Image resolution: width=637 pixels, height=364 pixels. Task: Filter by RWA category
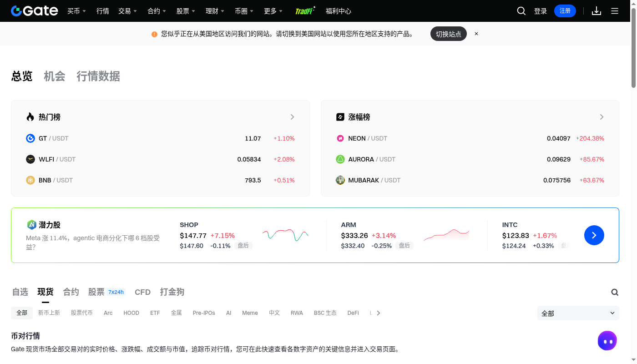(297, 313)
